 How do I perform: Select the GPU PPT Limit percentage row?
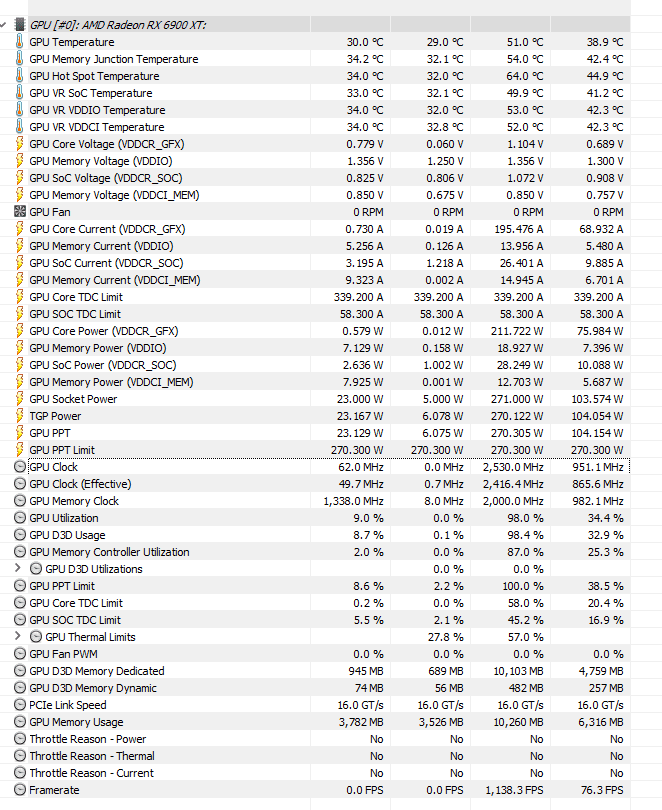(x=315, y=586)
